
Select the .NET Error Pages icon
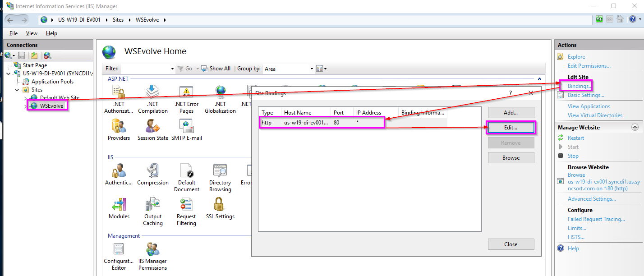click(x=186, y=92)
